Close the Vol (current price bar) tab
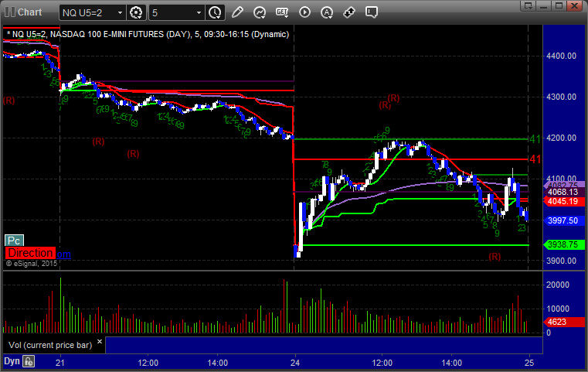The height and width of the screenshot is (372, 588). coord(100,342)
